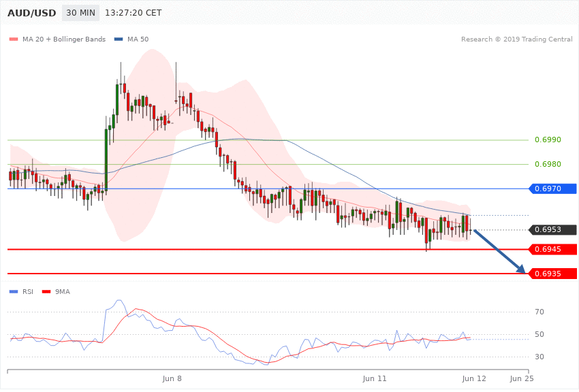Click the Jun 11 date axis label

click(375, 378)
